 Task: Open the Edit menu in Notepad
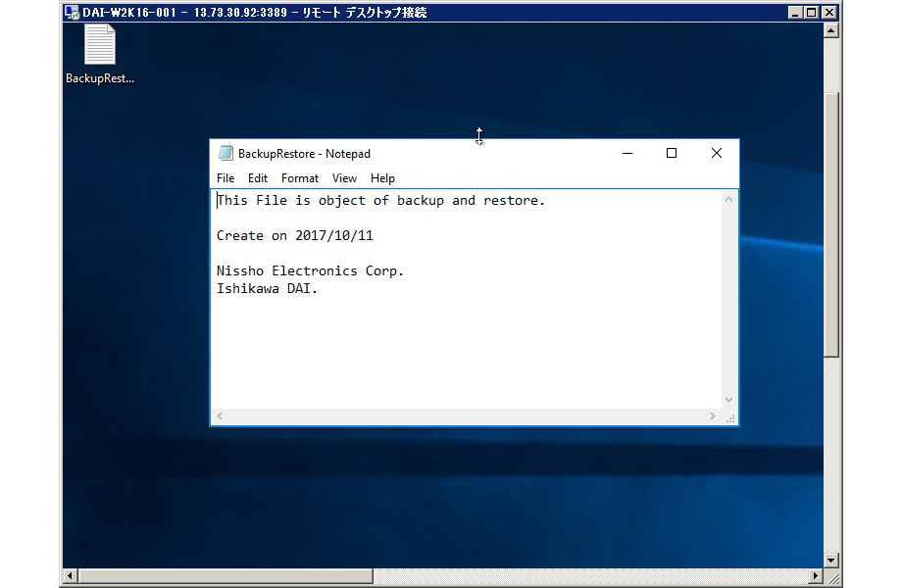point(258,178)
